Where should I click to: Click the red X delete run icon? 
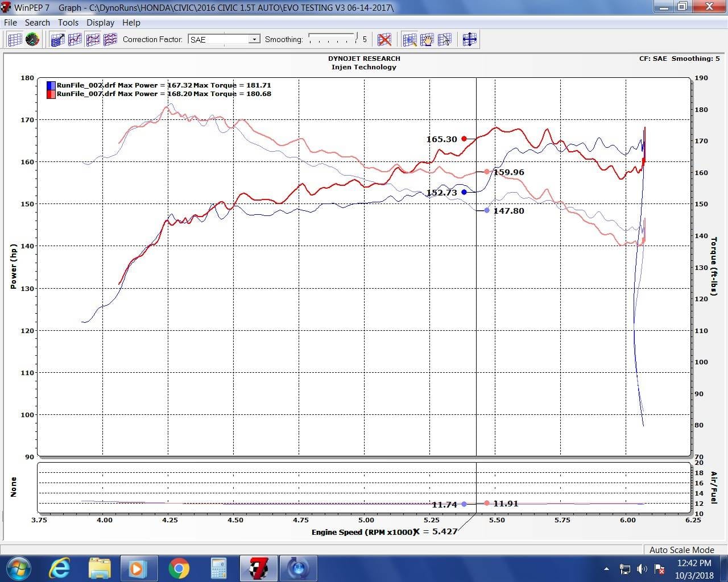coord(384,39)
